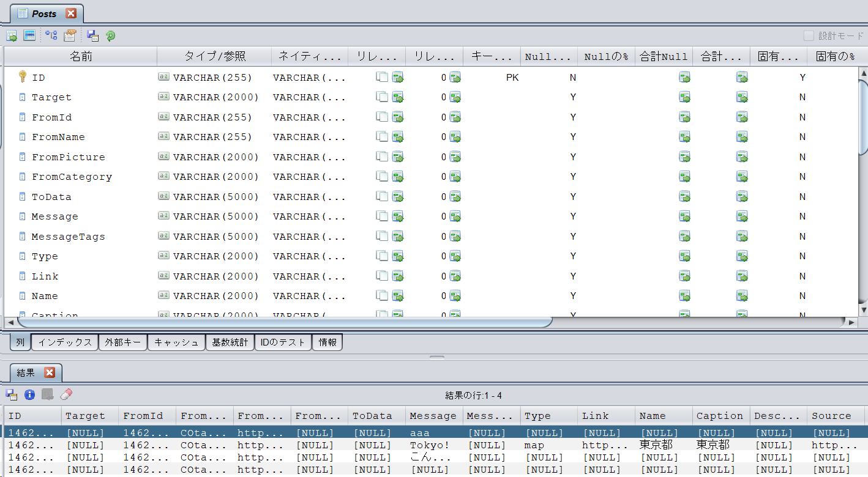868x477 pixels.
Task: Click the green arrow icon next to Target's copy icon
Action: pos(398,97)
